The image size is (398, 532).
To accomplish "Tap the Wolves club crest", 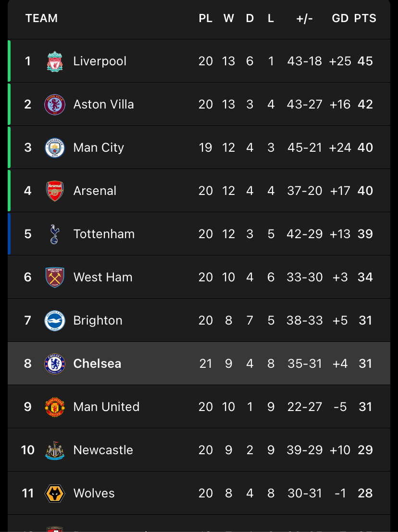I will click(x=55, y=493).
